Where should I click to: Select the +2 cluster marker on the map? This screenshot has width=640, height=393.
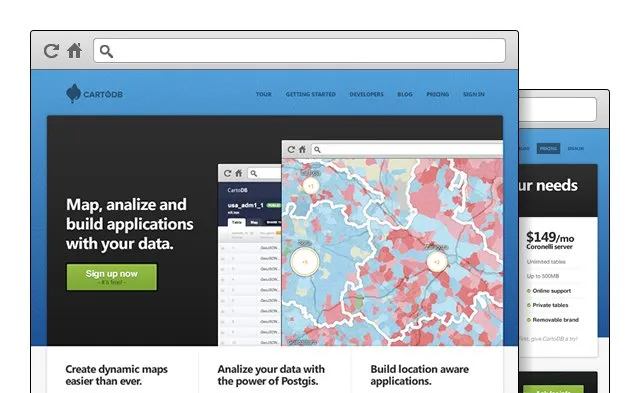[x=437, y=262]
